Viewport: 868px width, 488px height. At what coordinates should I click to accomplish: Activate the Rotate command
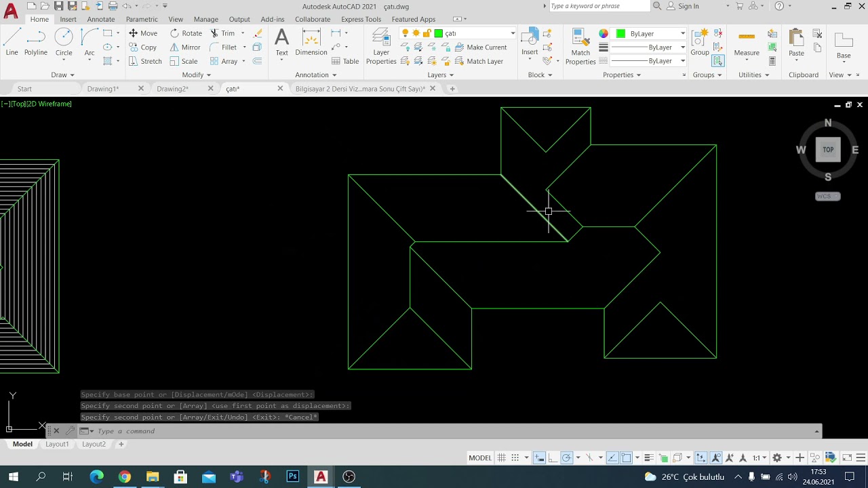coord(186,33)
